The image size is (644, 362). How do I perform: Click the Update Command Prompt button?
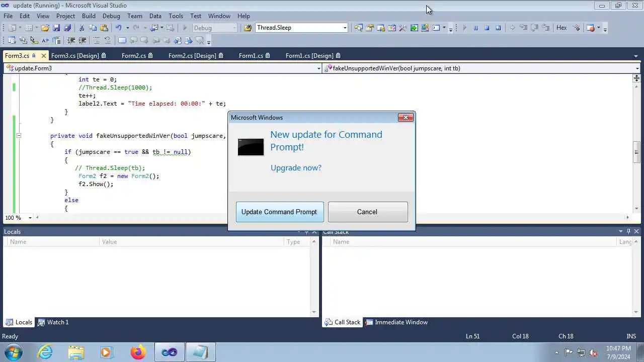tap(280, 212)
